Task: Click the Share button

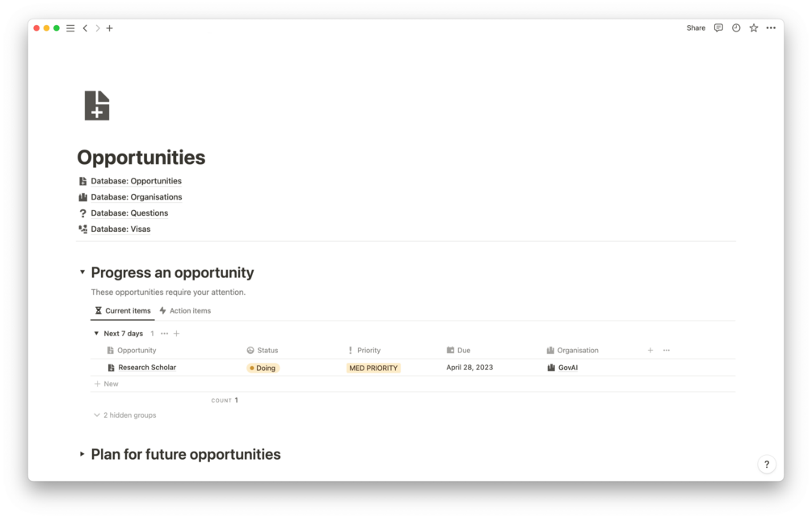Action: (x=696, y=28)
